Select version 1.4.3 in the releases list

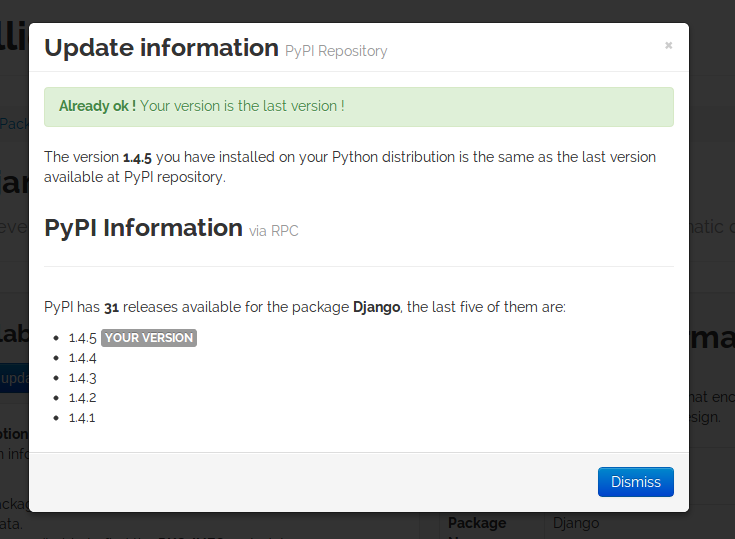(x=82, y=378)
